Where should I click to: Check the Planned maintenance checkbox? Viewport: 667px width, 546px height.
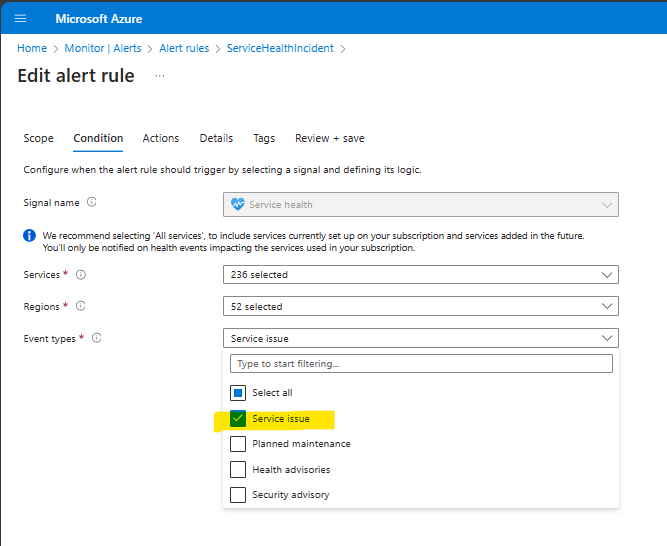(238, 444)
